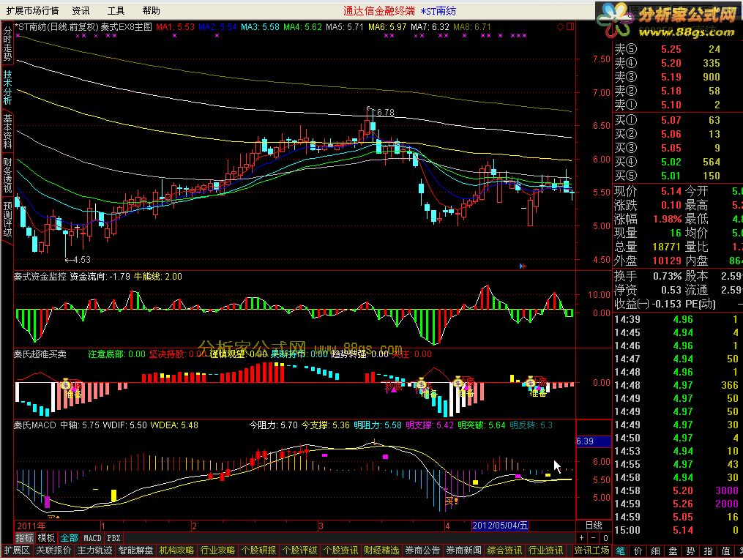Image resolution: width=743 pixels, height=560 pixels.
Task: Open the 关联报价 tab
Action: pyautogui.click(x=53, y=550)
